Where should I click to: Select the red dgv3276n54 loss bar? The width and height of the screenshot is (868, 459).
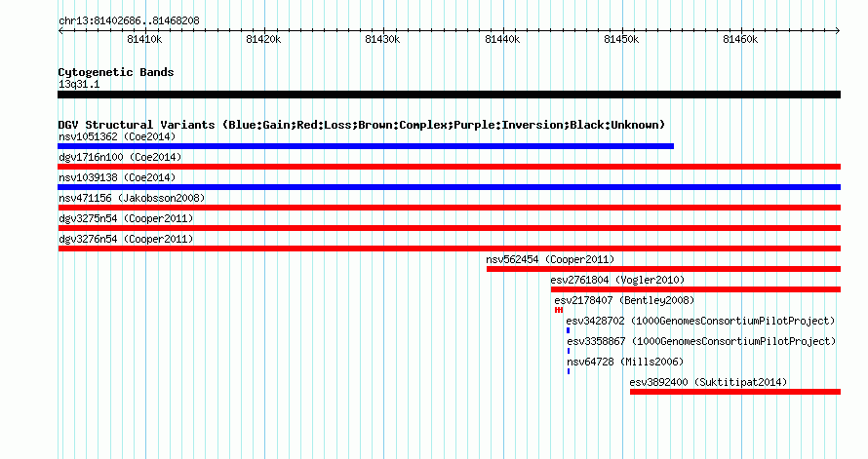click(x=449, y=249)
